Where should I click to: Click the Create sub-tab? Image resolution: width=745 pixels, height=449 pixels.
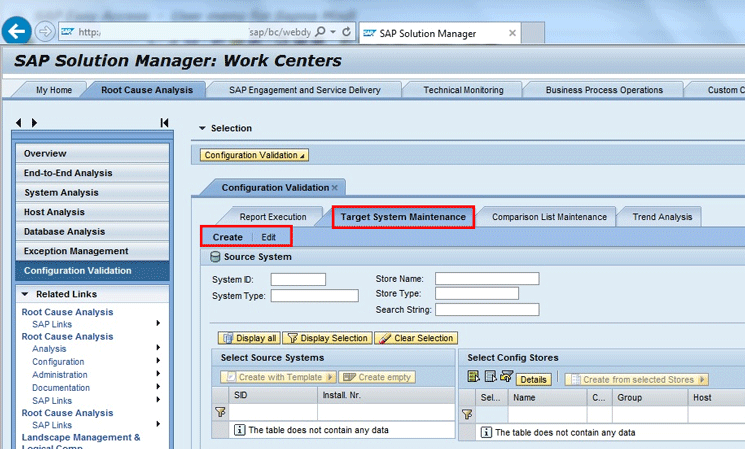[228, 237]
